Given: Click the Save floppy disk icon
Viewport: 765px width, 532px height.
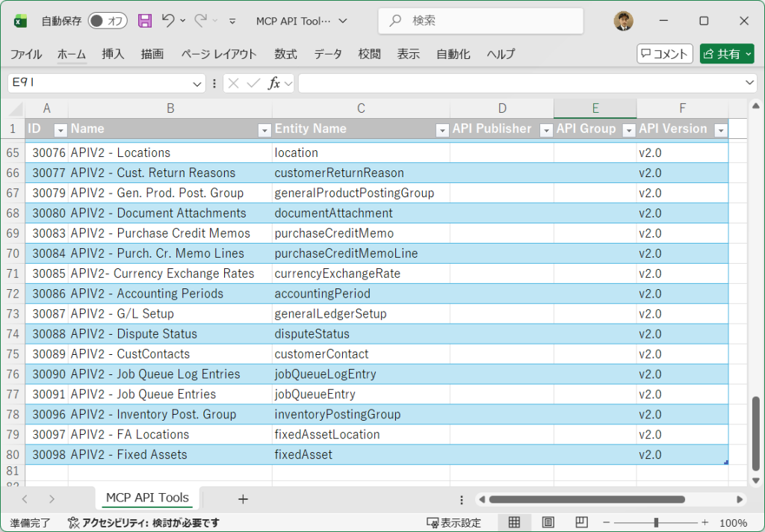Looking at the screenshot, I should 145,21.
